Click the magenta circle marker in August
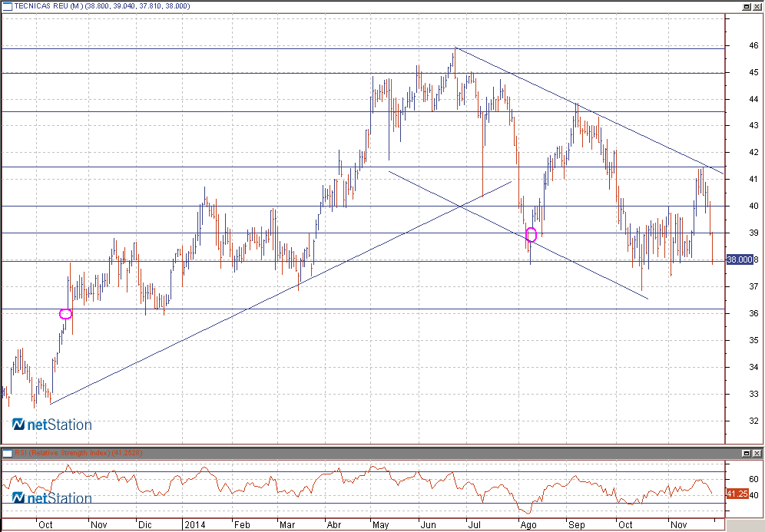The width and height of the screenshot is (765, 532). (x=532, y=235)
